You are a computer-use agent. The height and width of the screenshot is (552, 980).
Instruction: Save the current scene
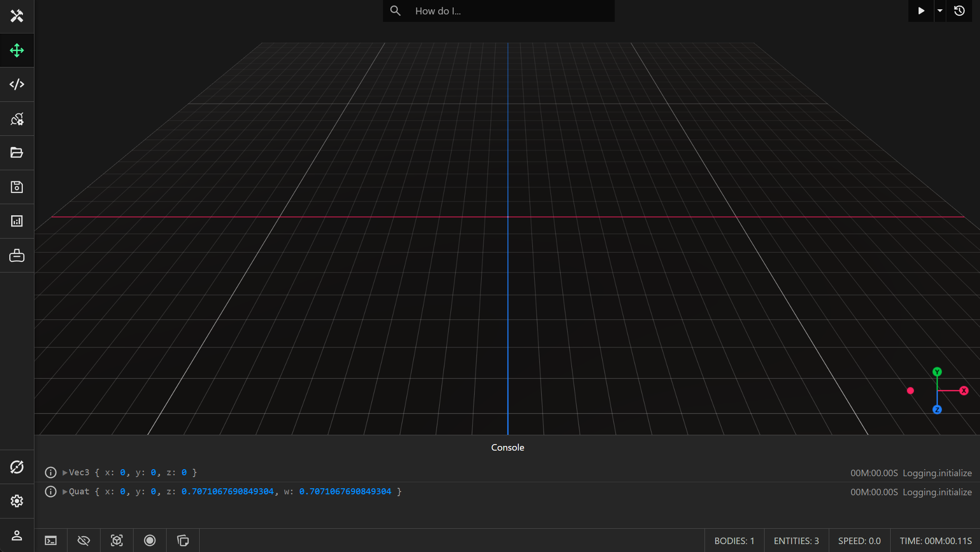[17, 186]
